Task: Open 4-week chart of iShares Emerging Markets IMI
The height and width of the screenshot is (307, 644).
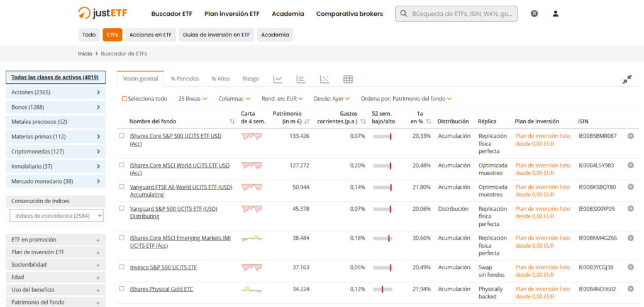Action: pos(252,238)
